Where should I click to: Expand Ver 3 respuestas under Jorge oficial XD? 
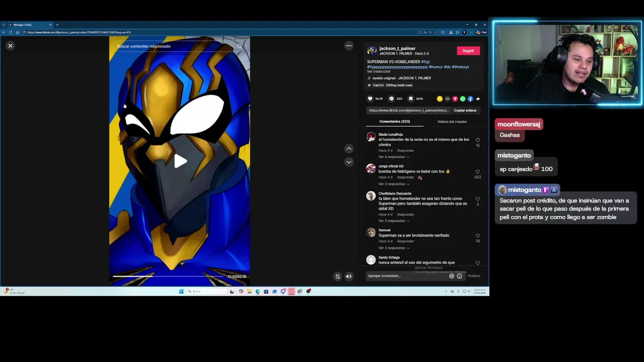click(393, 184)
